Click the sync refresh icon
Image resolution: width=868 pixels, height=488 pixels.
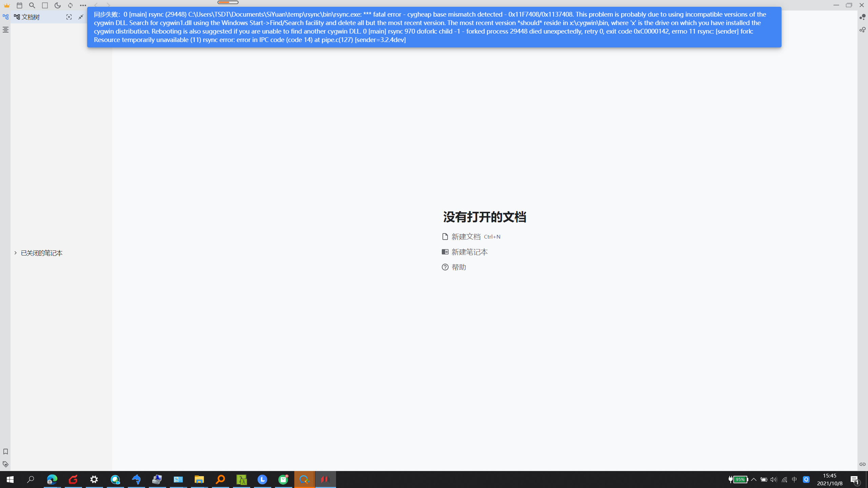70,5
